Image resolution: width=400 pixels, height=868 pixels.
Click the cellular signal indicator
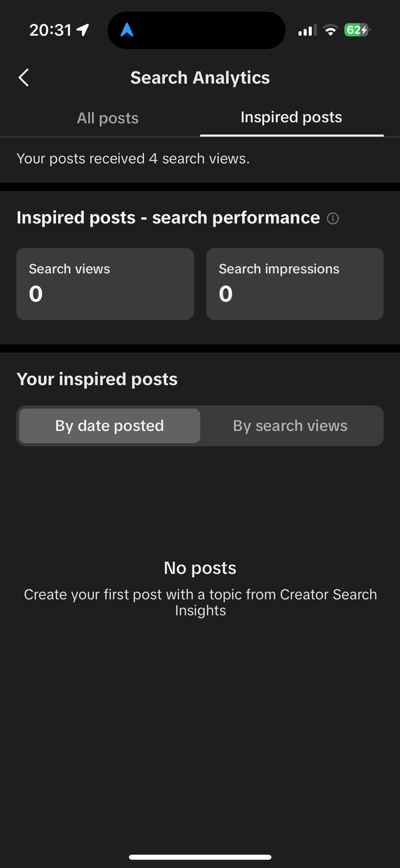point(306,30)
